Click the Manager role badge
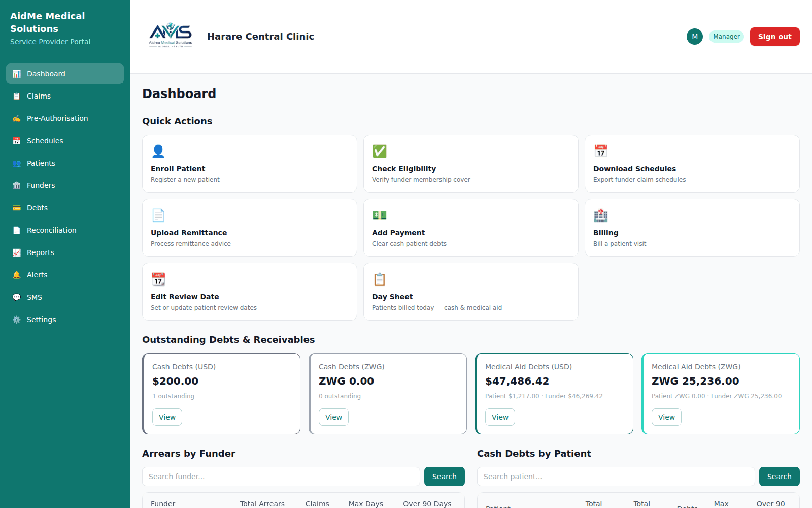The image size is (812, 508). coord(726,37)
